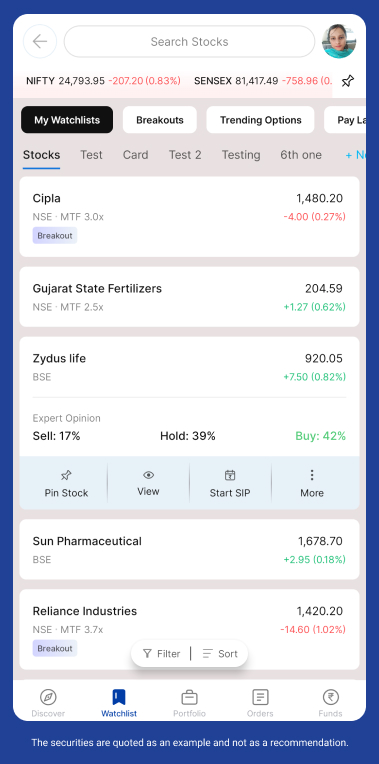Viewport: 379px width, 764px height.
Task: Start SIP for Zydus life
Action: (230, 483)
